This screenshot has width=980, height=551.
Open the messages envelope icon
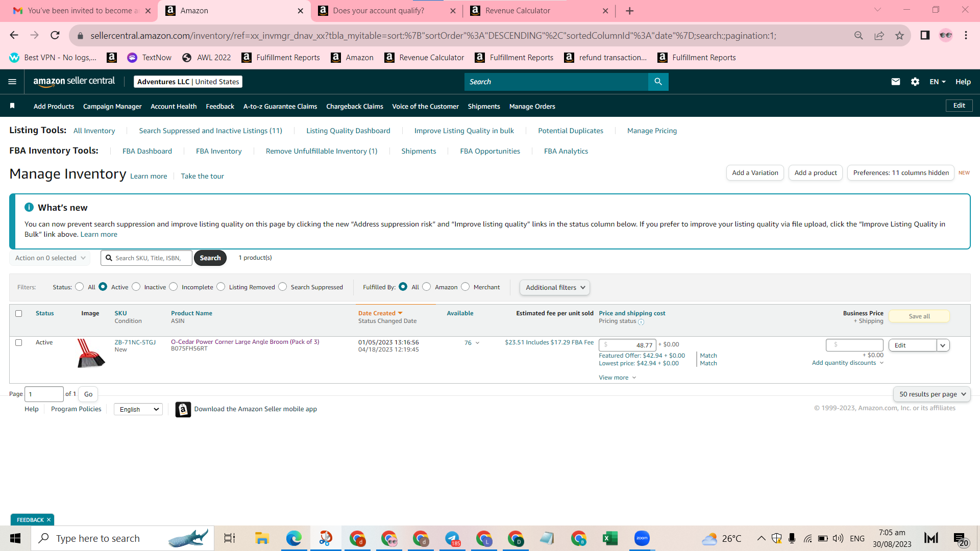click(x=895, y=82)
